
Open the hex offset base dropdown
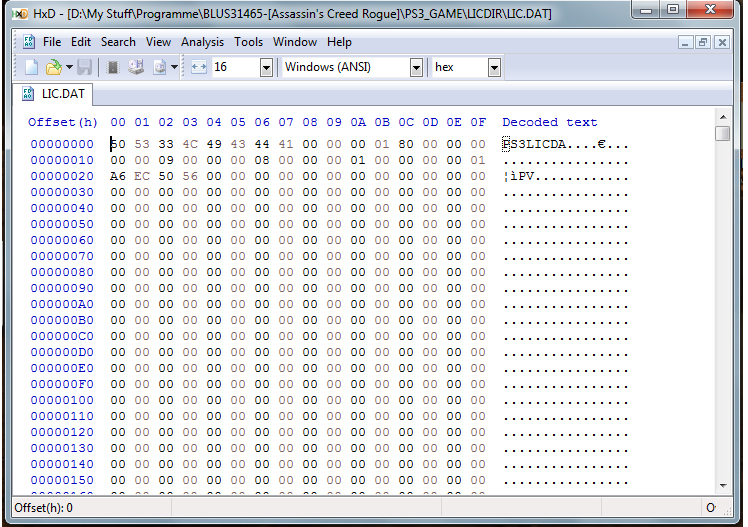494,67
